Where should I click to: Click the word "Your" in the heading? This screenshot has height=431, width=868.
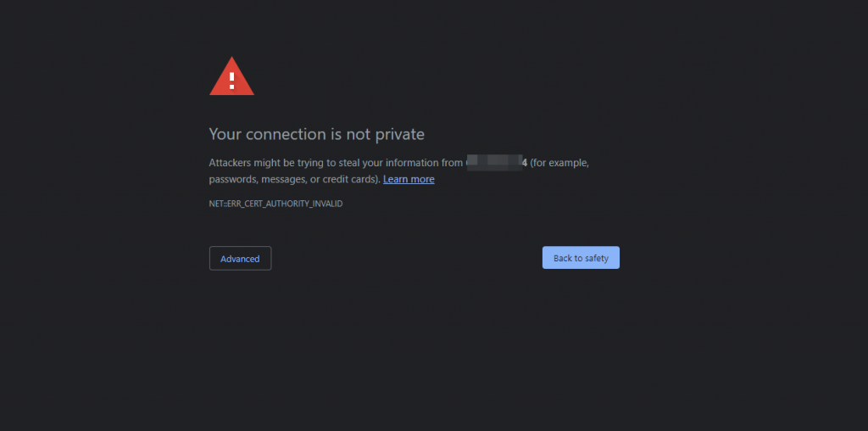point(225,134)
